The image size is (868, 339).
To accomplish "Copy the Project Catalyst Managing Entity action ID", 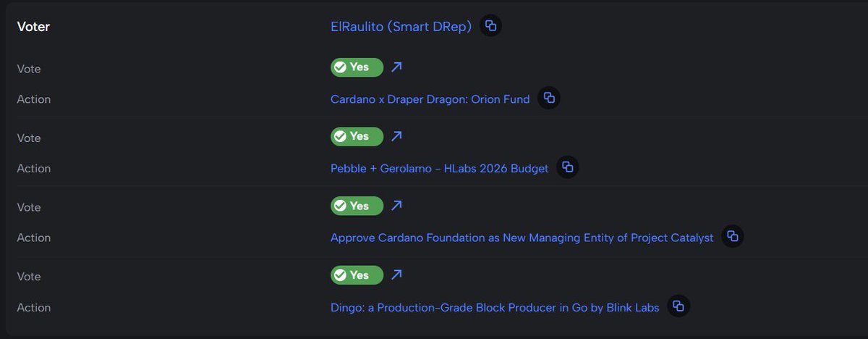I will click(x=733, y=236).
